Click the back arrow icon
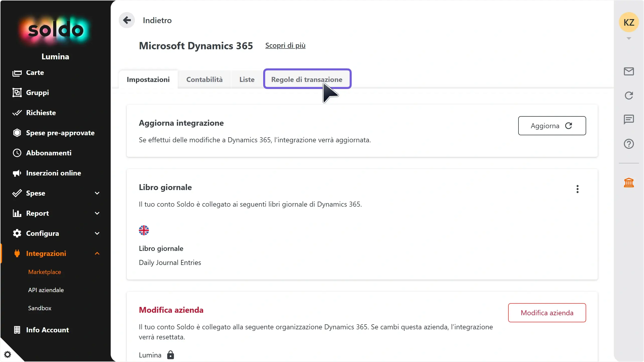Viewport: 644px width, 362px height. 127,20
